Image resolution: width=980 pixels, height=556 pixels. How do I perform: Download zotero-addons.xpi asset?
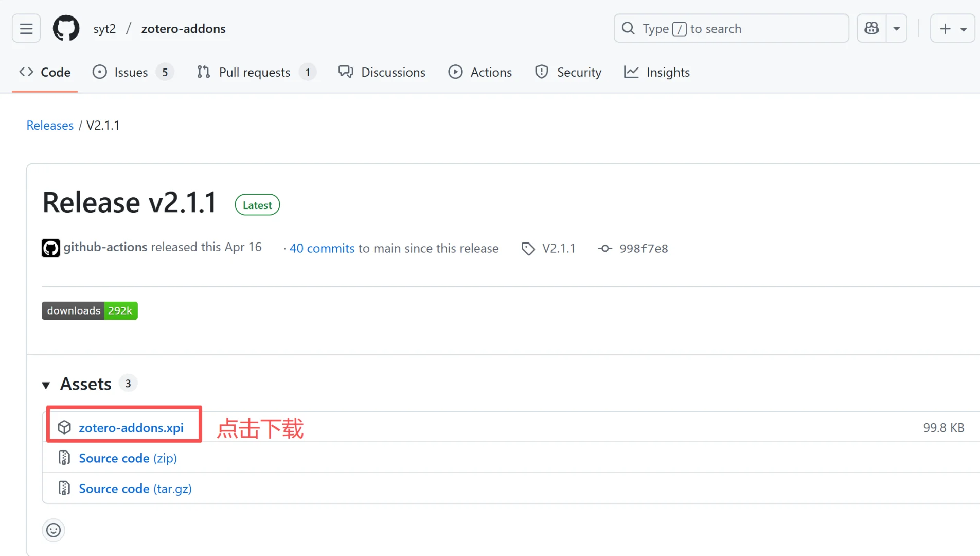pyautogui.click(x=131, y=427)
